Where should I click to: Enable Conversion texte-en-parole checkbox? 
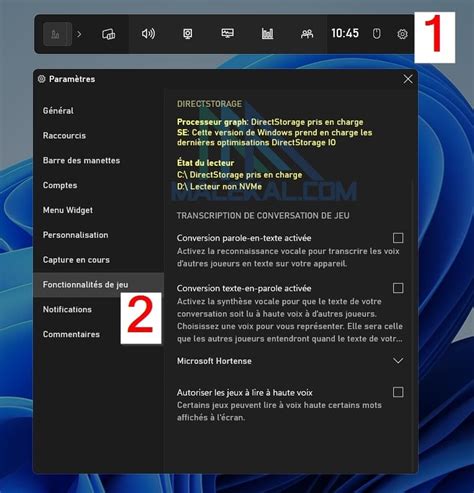(x=398, y=288)
